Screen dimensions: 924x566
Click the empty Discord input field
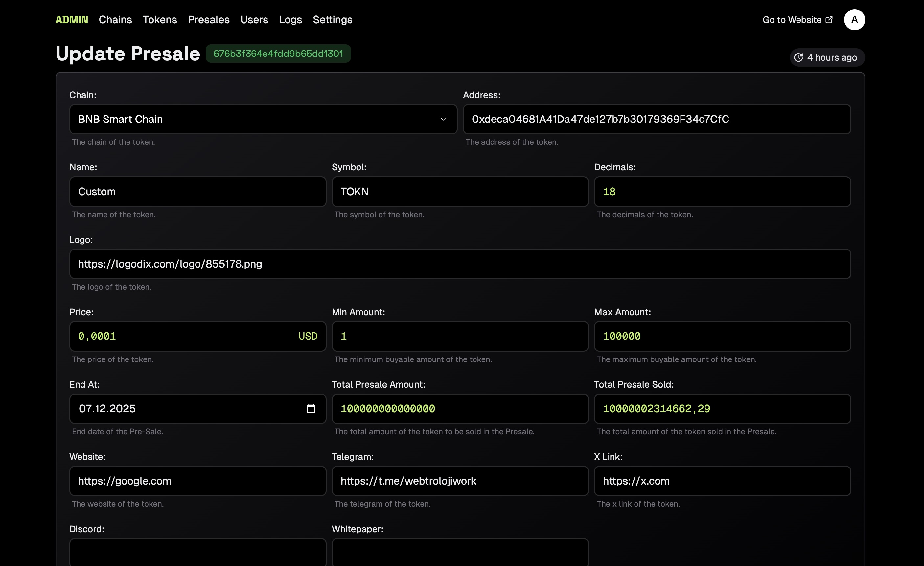click(x=197, y=552)
